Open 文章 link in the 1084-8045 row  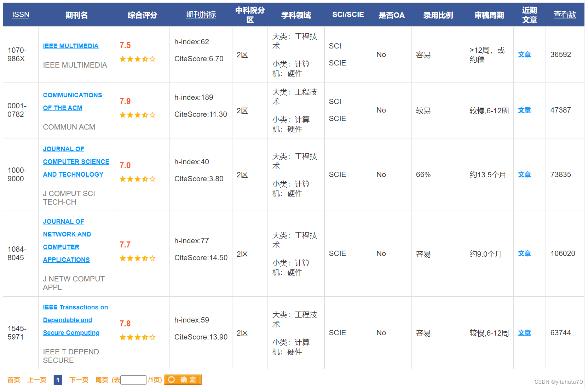524,253
